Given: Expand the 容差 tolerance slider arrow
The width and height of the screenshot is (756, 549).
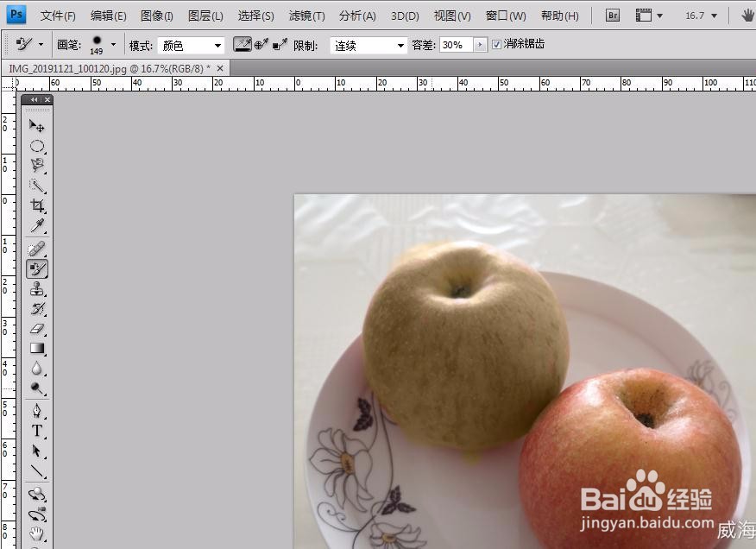Looking at the screenshot, I should [480, 45].
